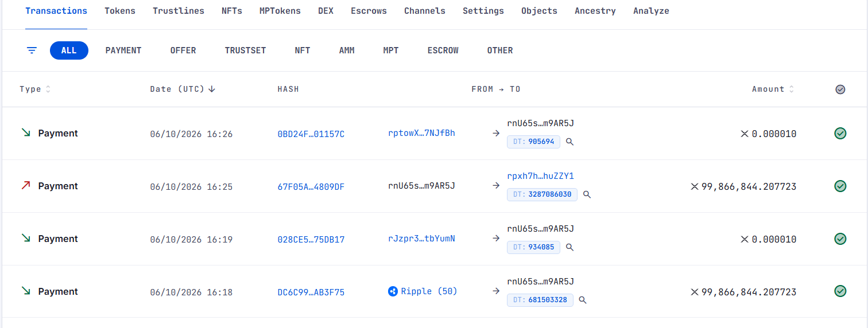Image resolution: width=868 pixels, height=328 pixels.
Task: Click date 06/10/2026 16:25
Action: pos(191,187)
